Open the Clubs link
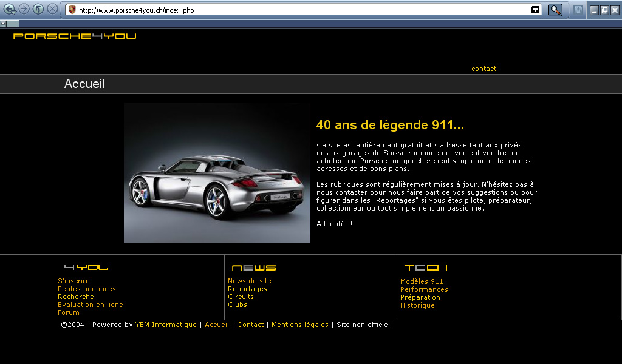 [238, 305]
